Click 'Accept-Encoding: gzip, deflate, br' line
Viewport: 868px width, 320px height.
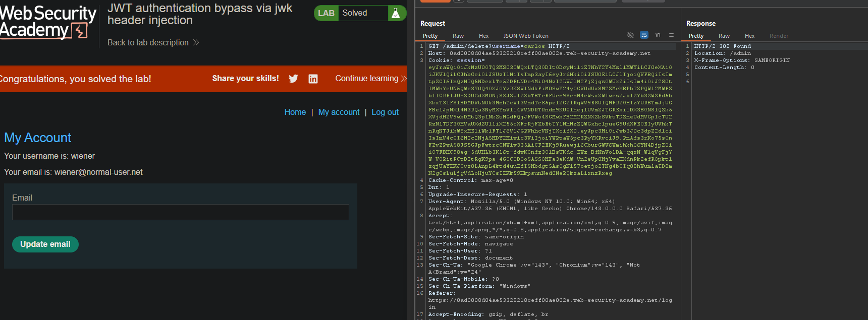[x=488, y=314]
